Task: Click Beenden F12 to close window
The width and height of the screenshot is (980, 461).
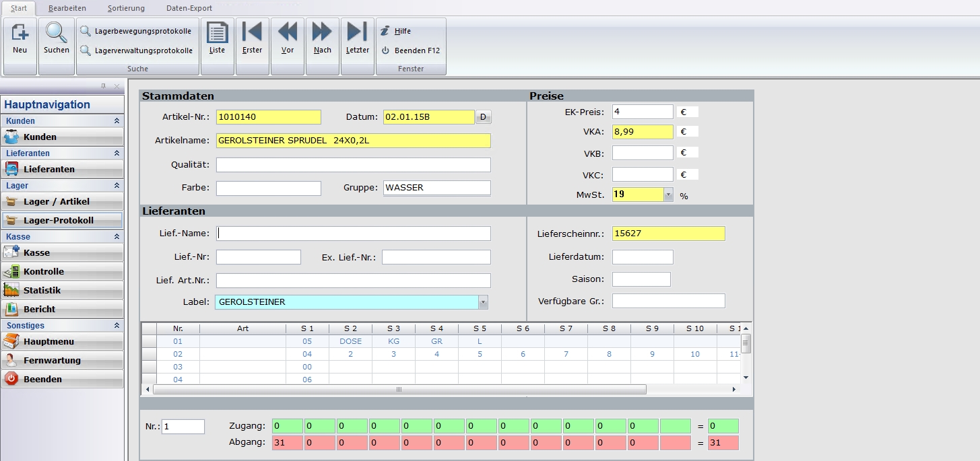Action: [x=410, y=50]
